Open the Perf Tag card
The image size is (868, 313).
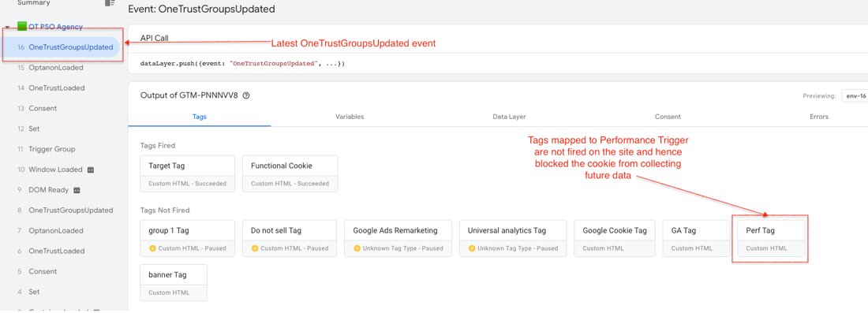771,238
